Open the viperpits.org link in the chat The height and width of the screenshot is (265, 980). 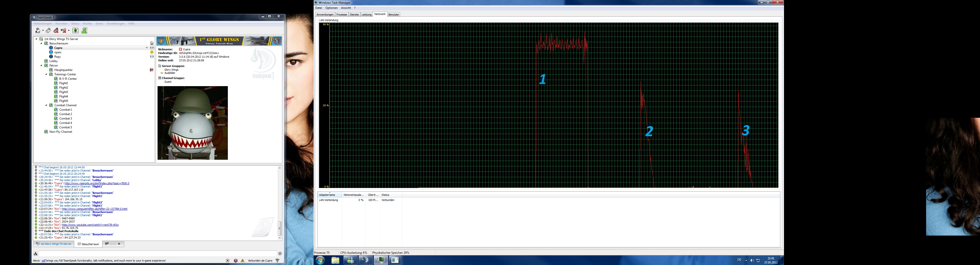coord(97,184)
